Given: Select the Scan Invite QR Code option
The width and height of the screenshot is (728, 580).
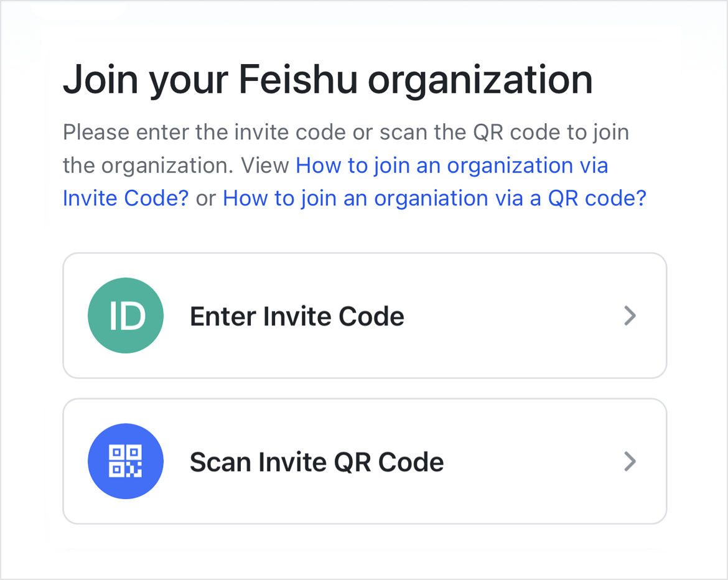Looking at the screenshot, I should pos(364,461).
